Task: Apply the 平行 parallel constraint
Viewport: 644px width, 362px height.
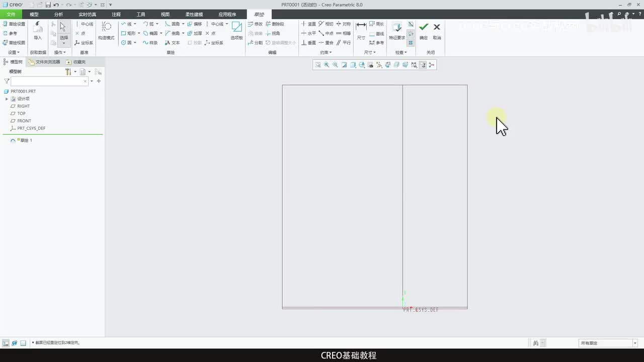Action: [344, 43]
